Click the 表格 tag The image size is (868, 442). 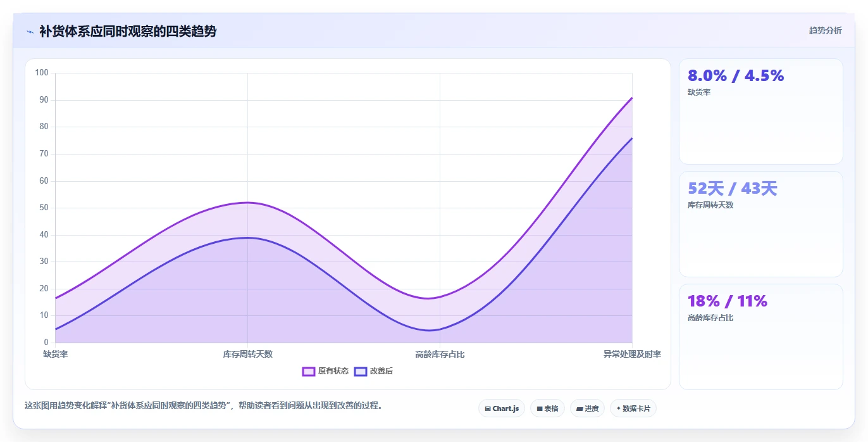tap(547, 408)
